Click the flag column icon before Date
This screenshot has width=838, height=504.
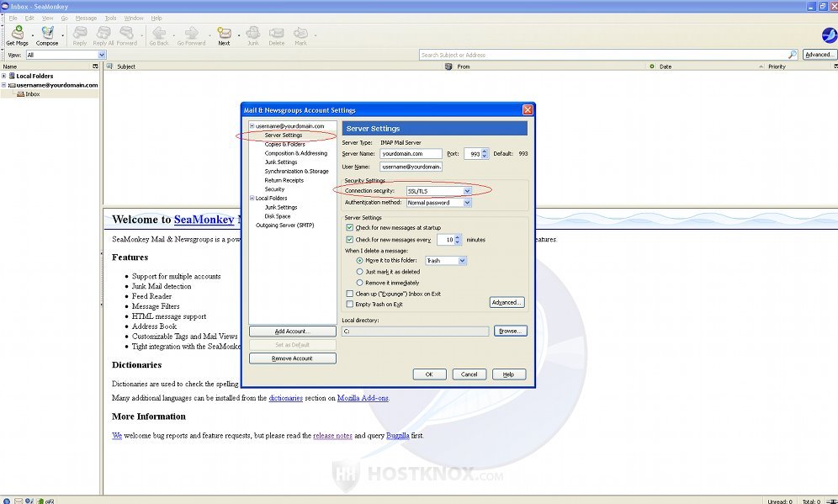click(x=651, y=66)
